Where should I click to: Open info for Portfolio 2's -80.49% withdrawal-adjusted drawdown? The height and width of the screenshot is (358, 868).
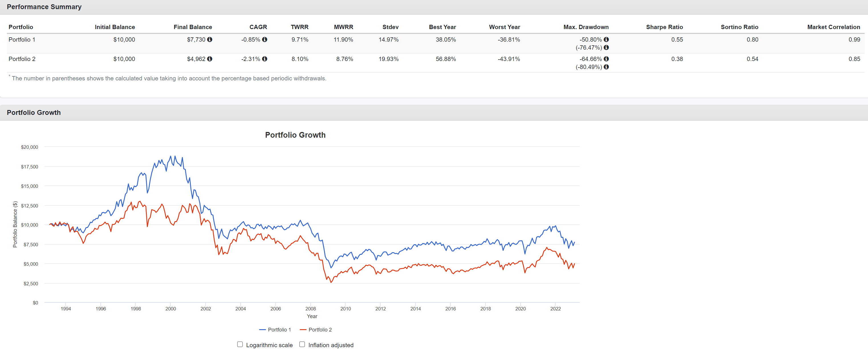click(x=607, y=67)
